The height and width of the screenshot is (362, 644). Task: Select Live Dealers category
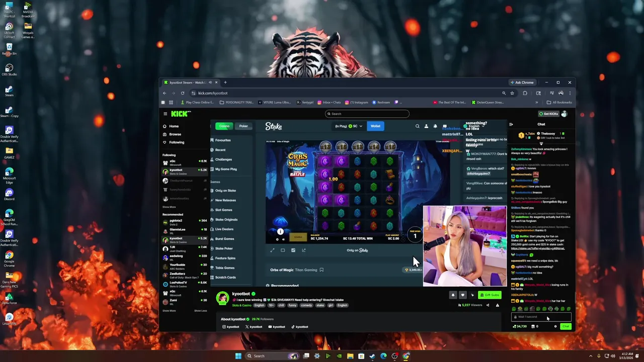224,229
